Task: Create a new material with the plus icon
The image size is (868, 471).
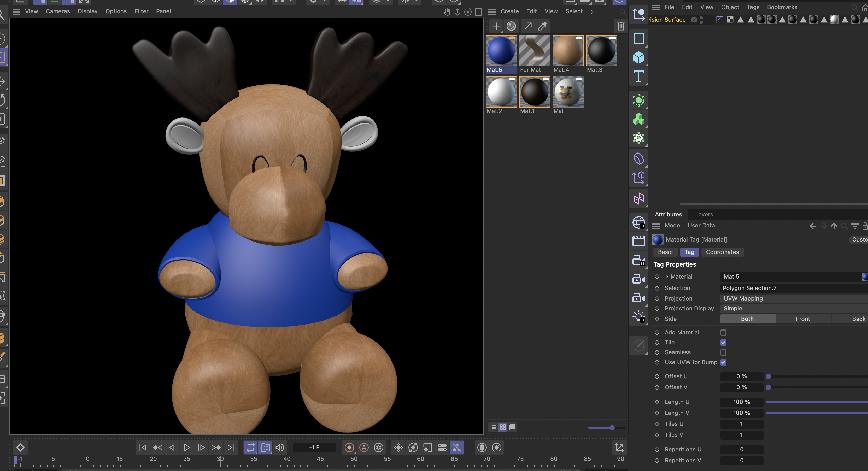Action: tap(497, 26)
